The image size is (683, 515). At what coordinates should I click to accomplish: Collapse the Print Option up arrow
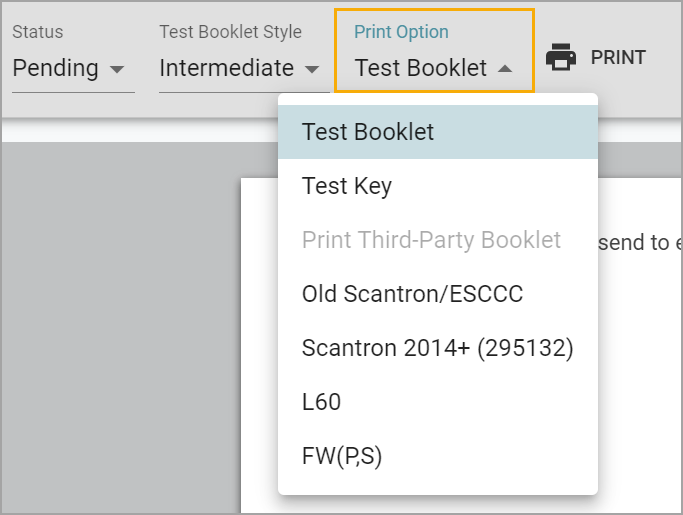(505, 68)
